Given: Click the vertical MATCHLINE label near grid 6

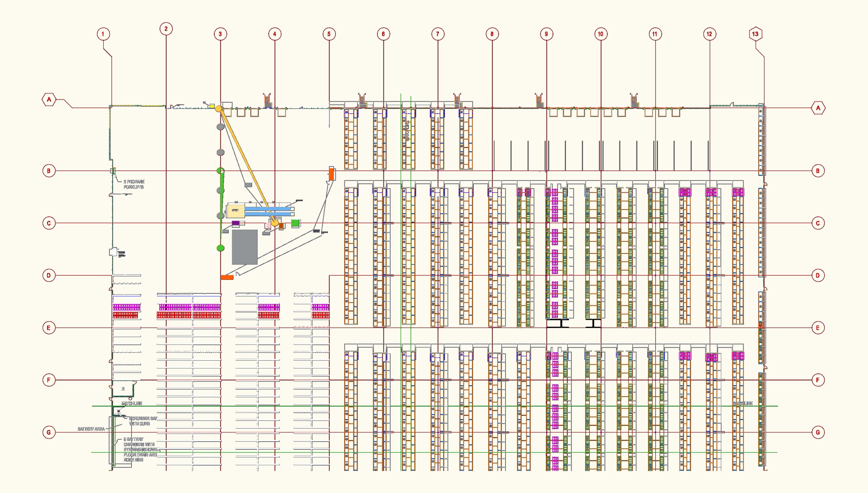Looking at the screenshot, I should 407,131.
